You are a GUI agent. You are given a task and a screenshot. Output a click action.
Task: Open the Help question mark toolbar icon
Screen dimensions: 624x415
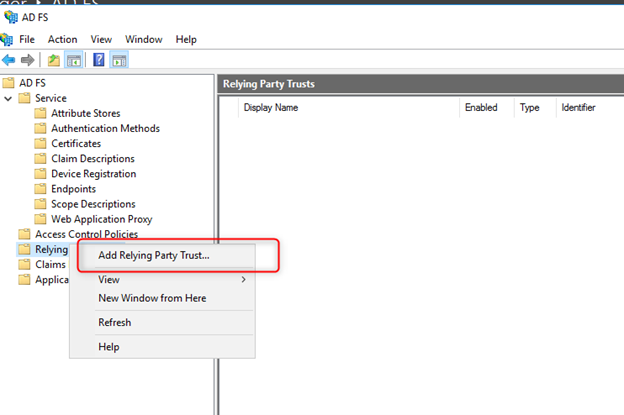tap(99, 60)
